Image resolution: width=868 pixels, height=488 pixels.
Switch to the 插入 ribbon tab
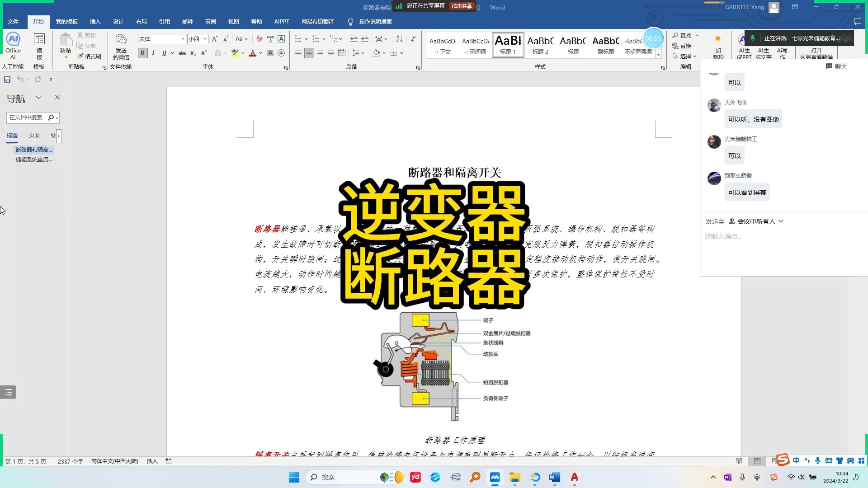[95, 21]
